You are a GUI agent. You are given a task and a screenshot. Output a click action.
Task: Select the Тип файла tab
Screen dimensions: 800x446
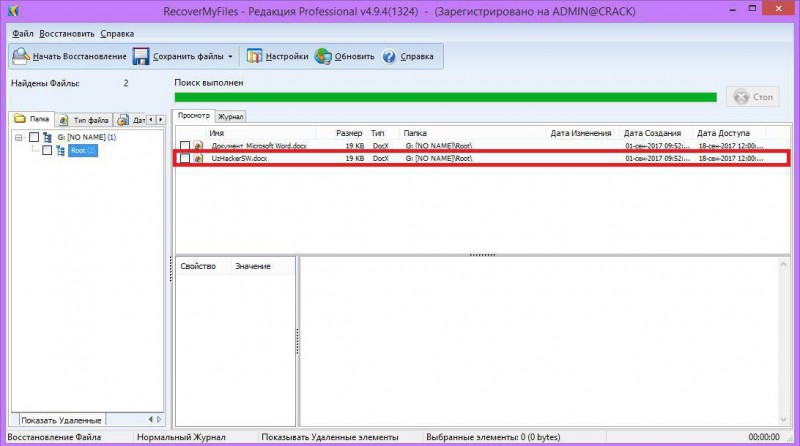pos(84,120)
